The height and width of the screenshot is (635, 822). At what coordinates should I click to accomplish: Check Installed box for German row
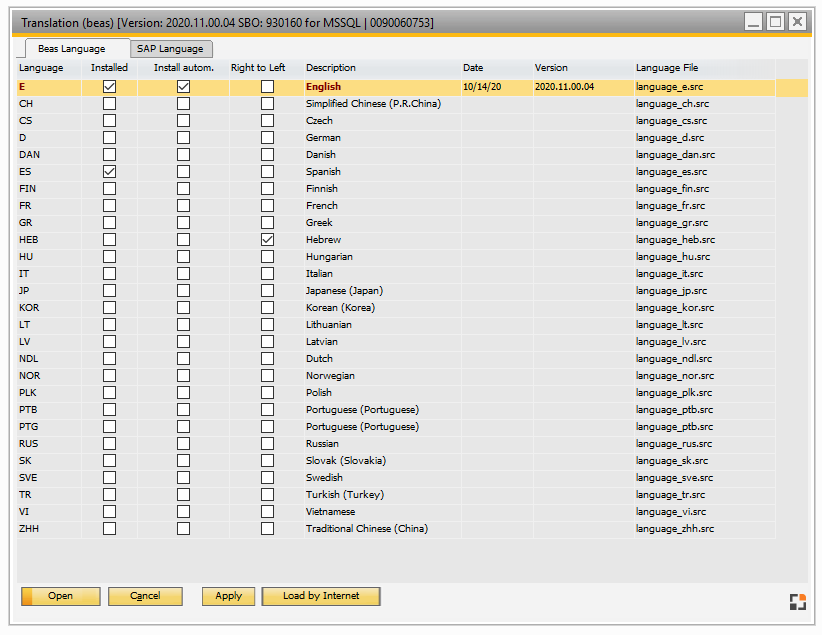[110, 138]
